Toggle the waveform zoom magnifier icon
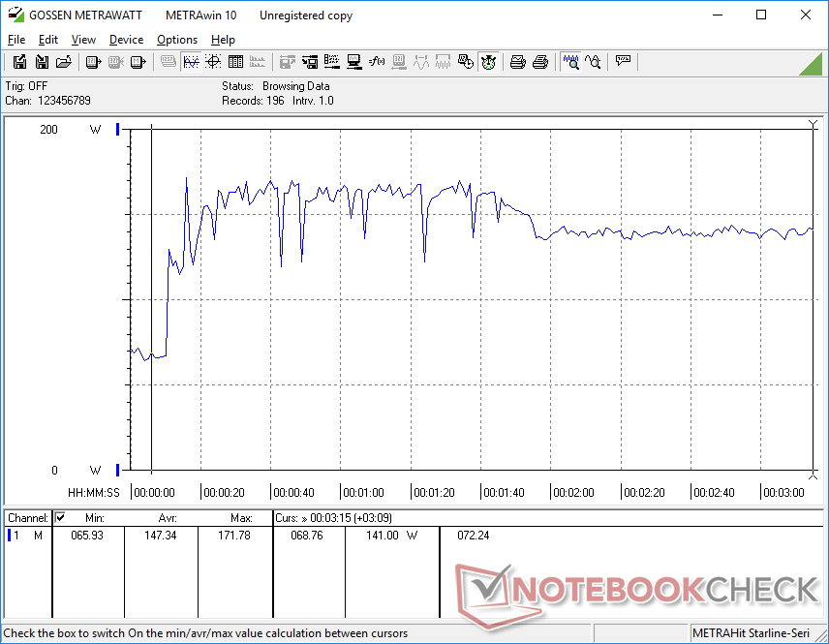 [x=570, y=62]
